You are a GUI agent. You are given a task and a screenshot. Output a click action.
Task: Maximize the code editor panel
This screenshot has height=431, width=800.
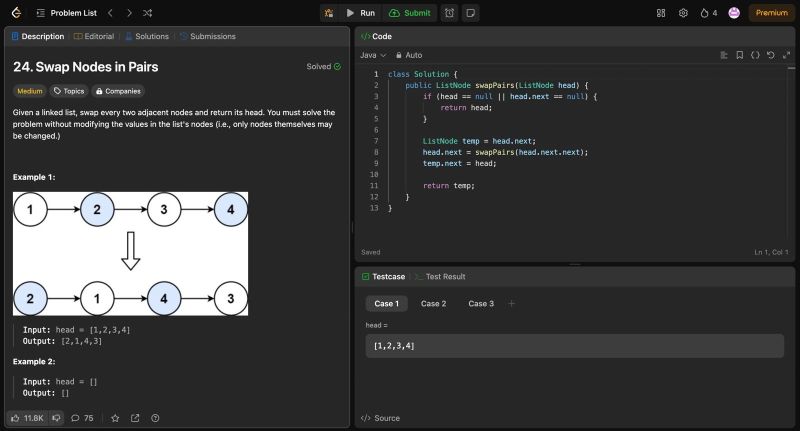785,55
